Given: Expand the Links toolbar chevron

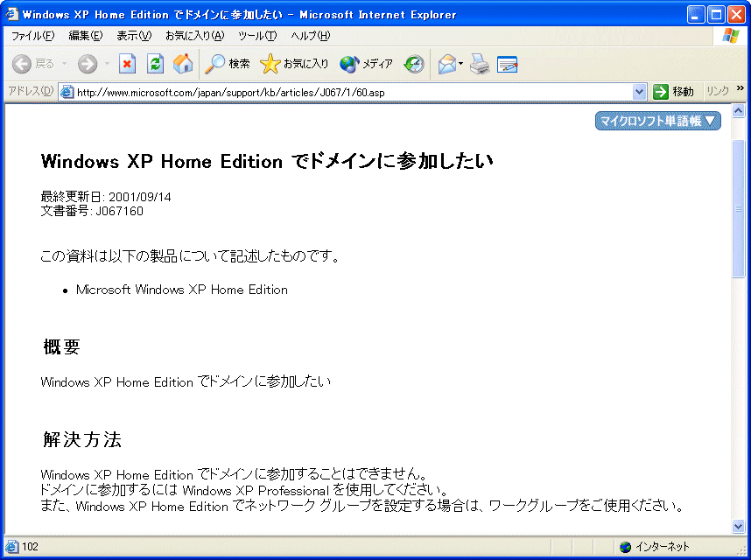Looking at the screenshot, I should [740, 88].
